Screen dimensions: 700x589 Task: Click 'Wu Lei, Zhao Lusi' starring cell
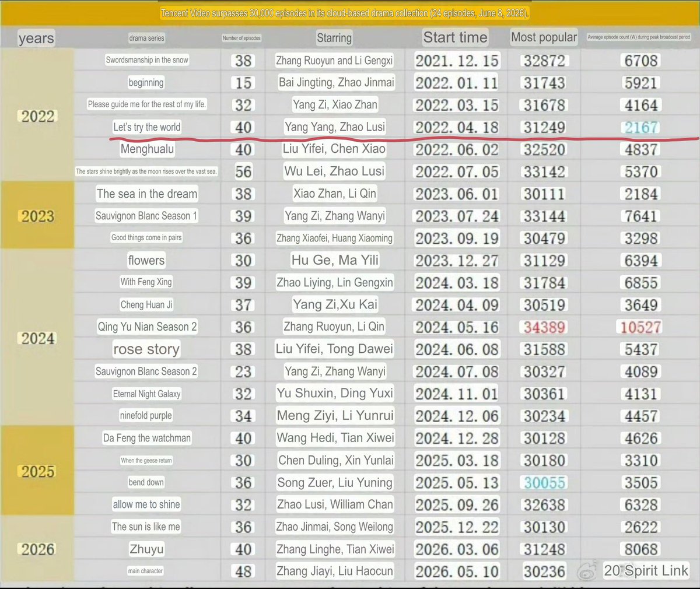coord(334,171)
